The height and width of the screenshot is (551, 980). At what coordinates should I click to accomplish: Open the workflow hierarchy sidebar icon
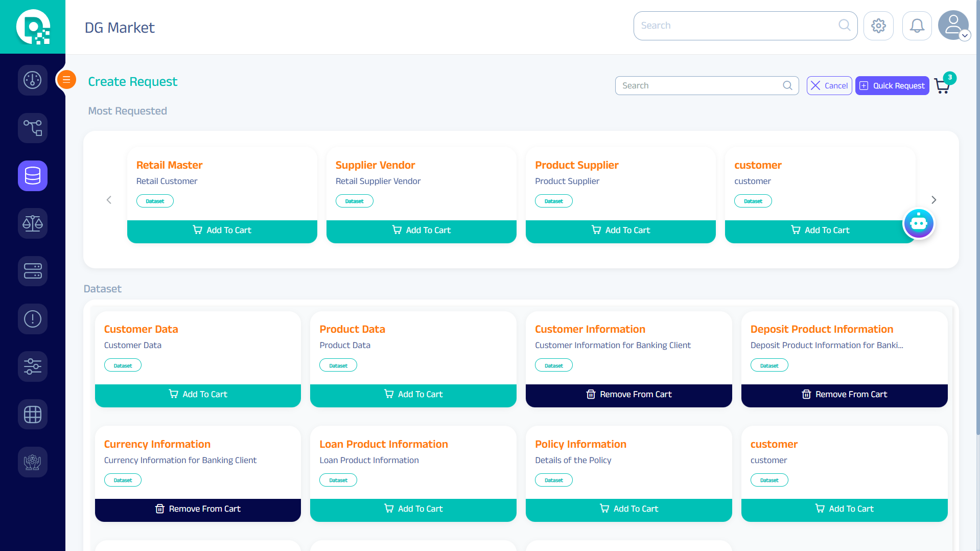click(x=33, y=128)
